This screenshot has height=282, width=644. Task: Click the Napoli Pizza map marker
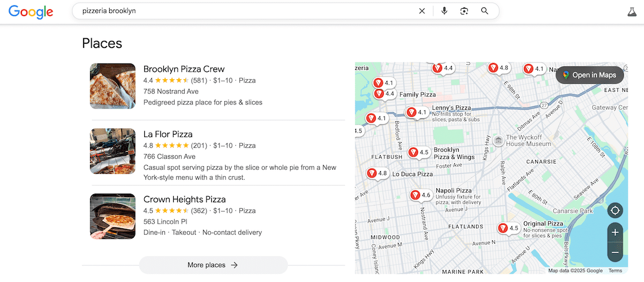[415, 195]
